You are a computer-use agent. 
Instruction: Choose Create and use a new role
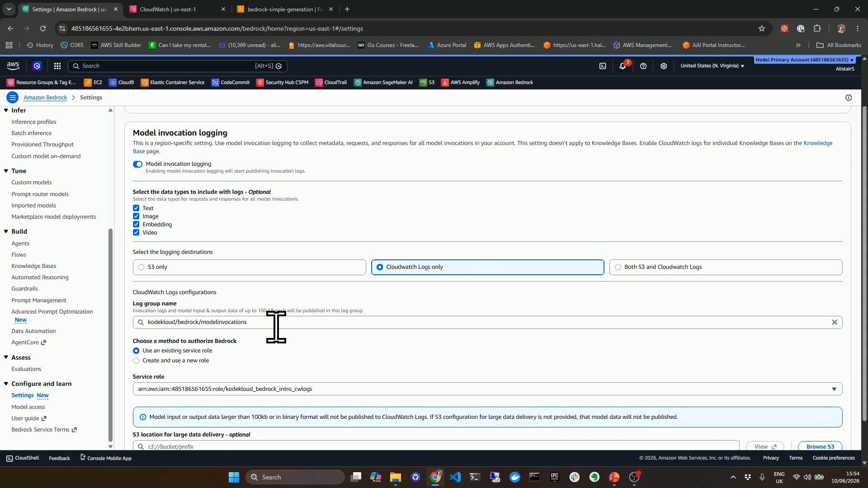[136, 361]
